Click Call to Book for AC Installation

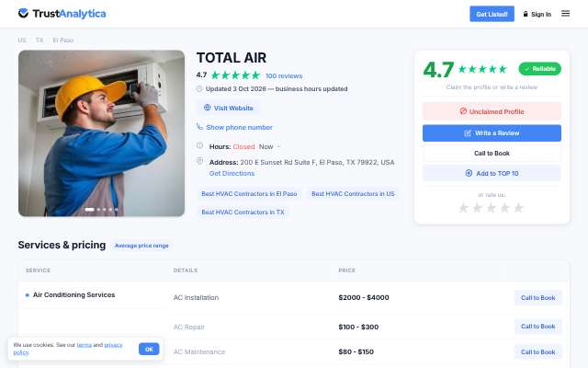tap(537, 298)
